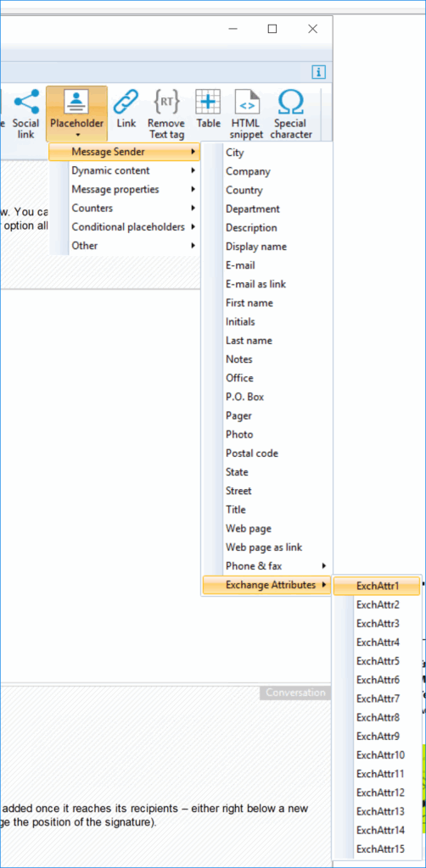
Task: Click ExchAttr15
Action: tap(377, 849)
